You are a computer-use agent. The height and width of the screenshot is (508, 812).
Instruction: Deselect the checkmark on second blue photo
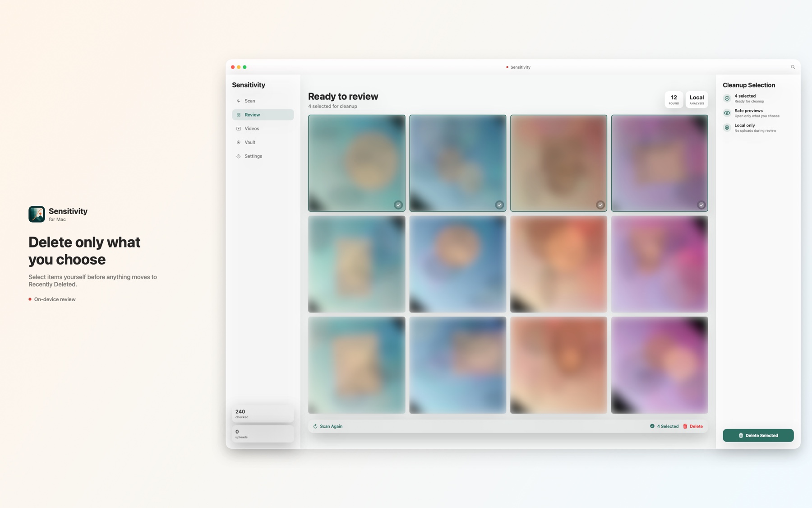[499, 205]
